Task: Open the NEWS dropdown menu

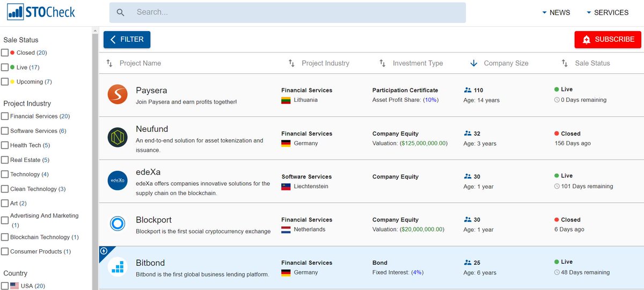Action: click(556, 12)
